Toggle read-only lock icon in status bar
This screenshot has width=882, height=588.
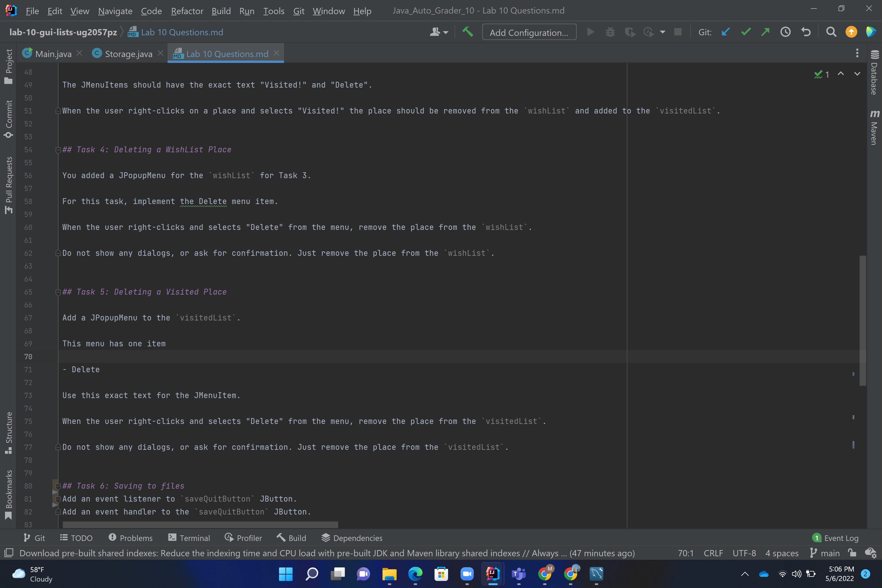tap(852, 553)
